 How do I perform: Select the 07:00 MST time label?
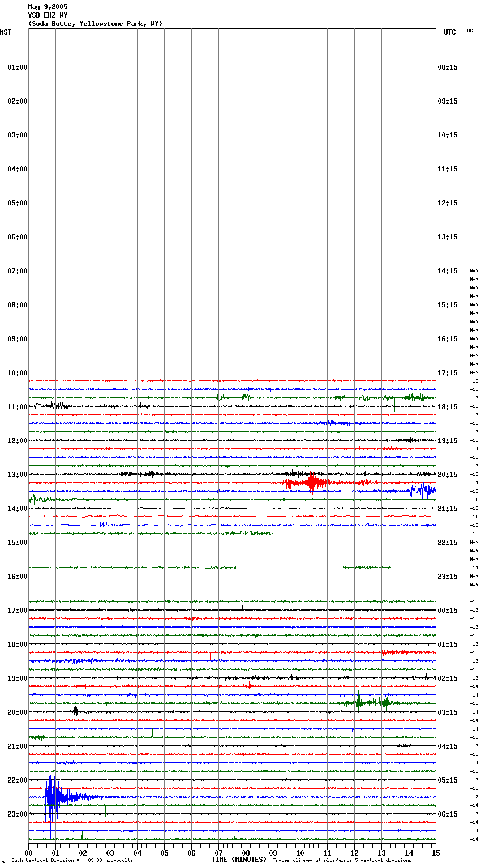[x=18, y=271]
